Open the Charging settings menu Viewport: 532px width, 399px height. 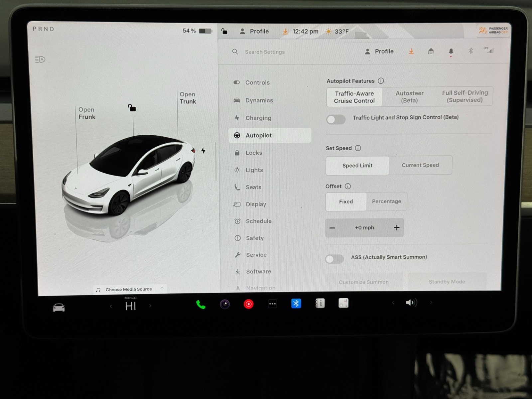tap(258, 118)
